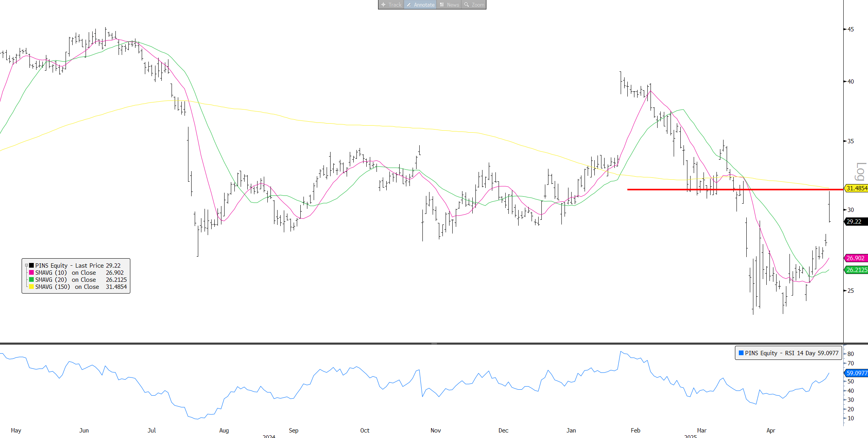Select SMAVG (150) on Close legend entry
Screen dimensions: 868x438
(67, 287)
